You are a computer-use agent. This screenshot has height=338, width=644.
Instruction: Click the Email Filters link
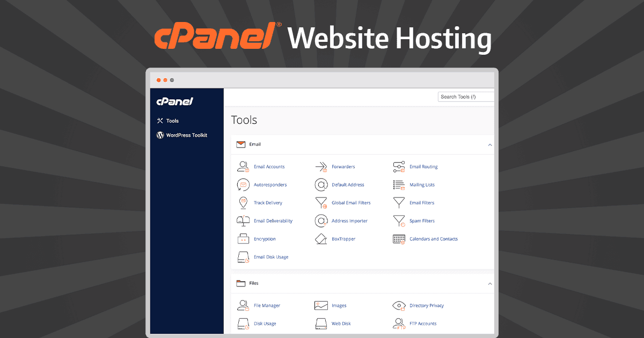pyautogui.click(x=422, y=203)
